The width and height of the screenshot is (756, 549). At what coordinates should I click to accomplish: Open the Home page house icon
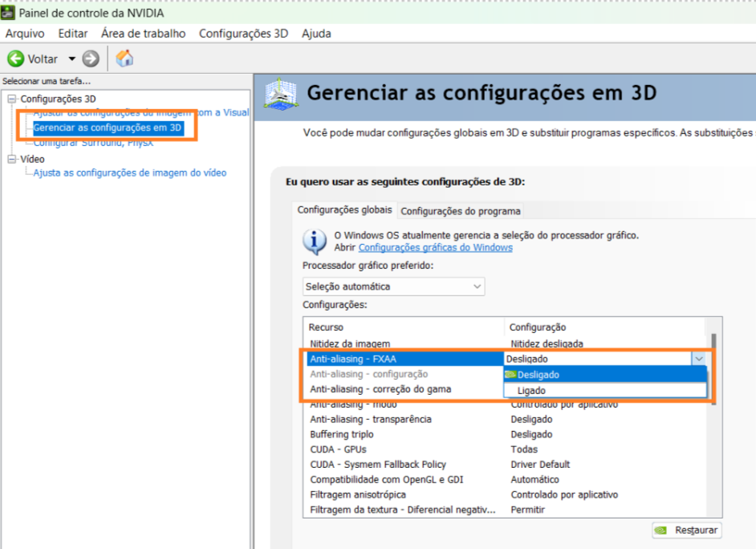coord(124,59)
